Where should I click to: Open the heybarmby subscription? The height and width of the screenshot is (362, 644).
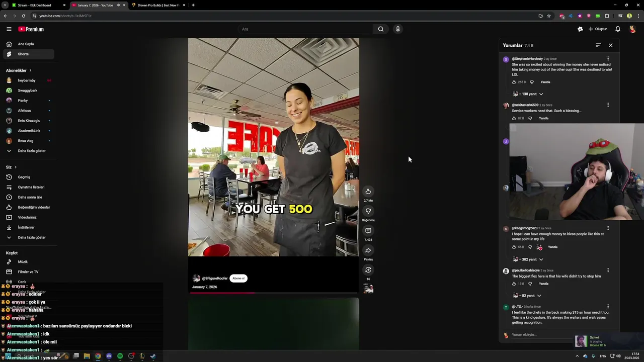[29, 80]
